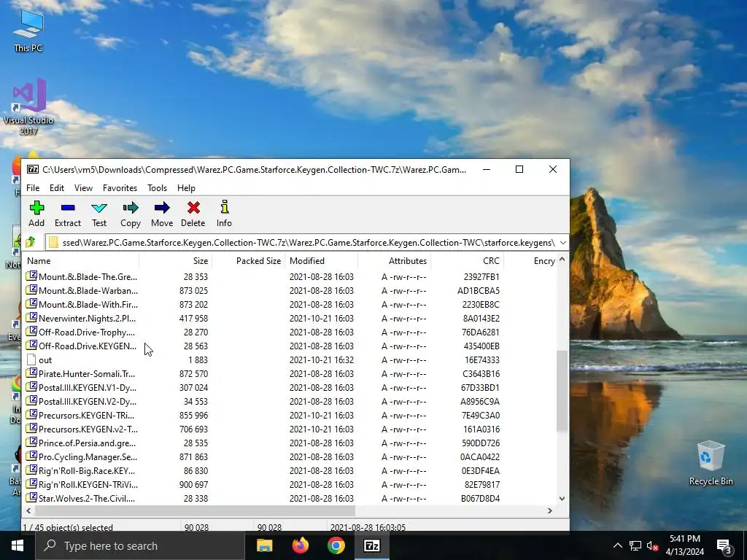747x560 pixels.
Task: Click the taskbar search box
Action: 140,545
